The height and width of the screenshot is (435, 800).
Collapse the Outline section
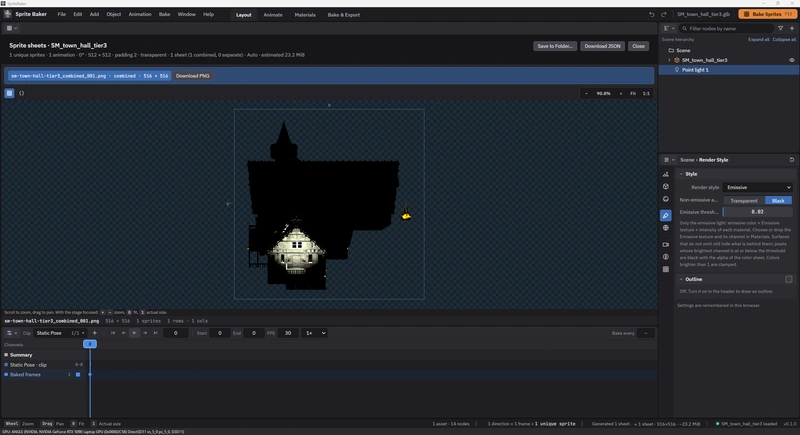click(681, 279)
